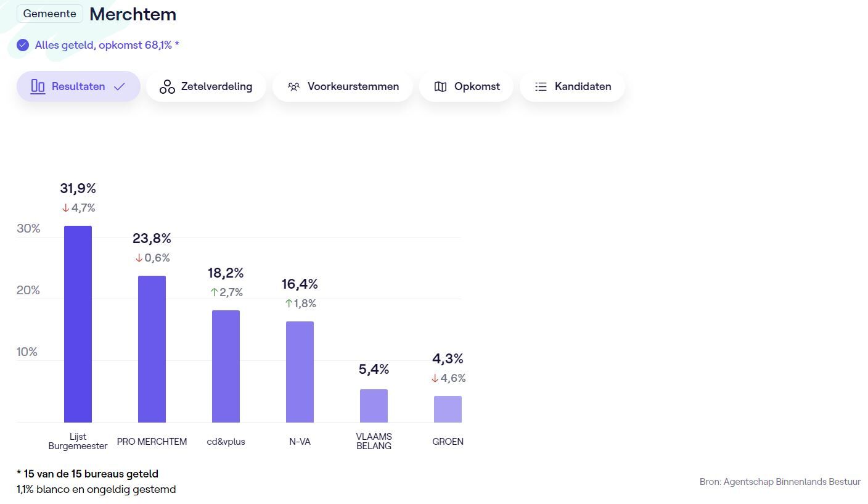Select the PRO MERCHTEM bar in chart
Image resolution: width=868 pixels, height=504 pixels.
point(152,349)
